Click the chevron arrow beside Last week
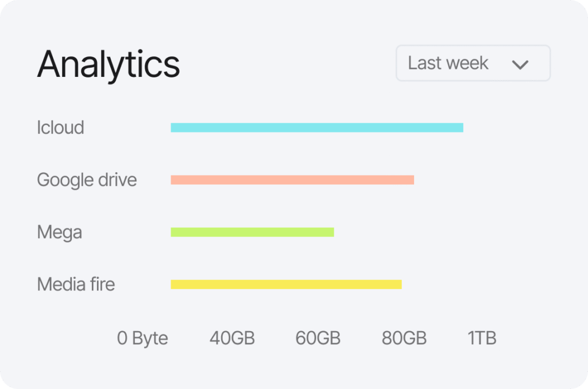Viewport: 588px width, 389px height. tap(520, 64)
